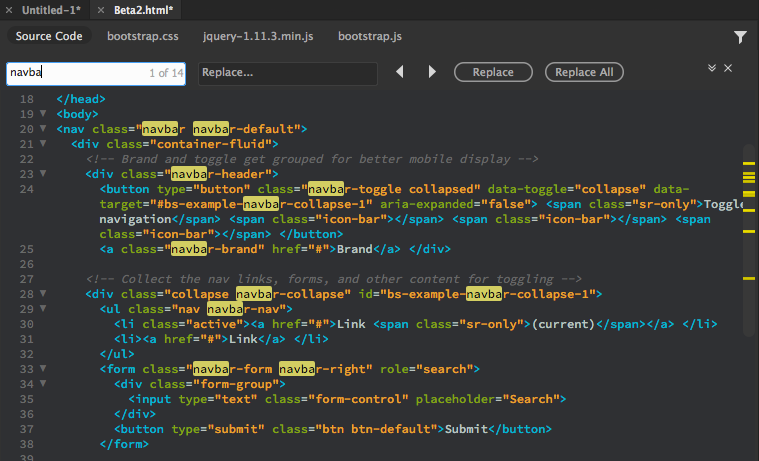Expand advanced find options chevron
Screen dimensions: 759x461
tap(711, 68)
